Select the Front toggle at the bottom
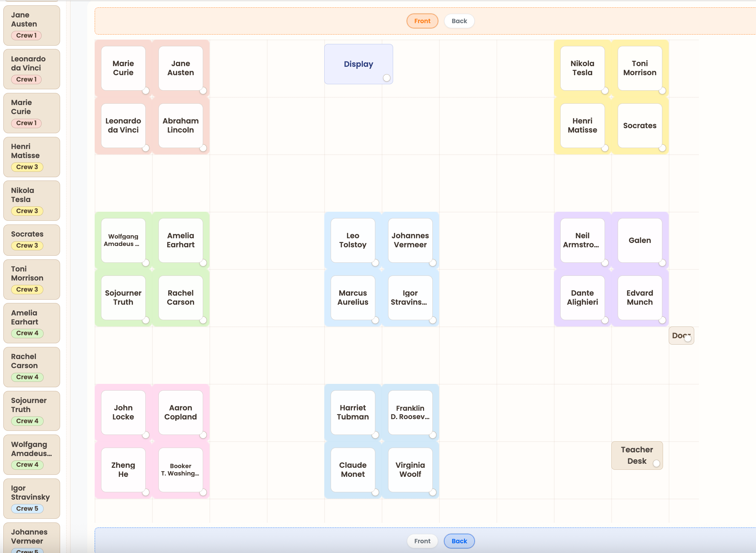Viewport: 756px width, 553px height. 422,541
